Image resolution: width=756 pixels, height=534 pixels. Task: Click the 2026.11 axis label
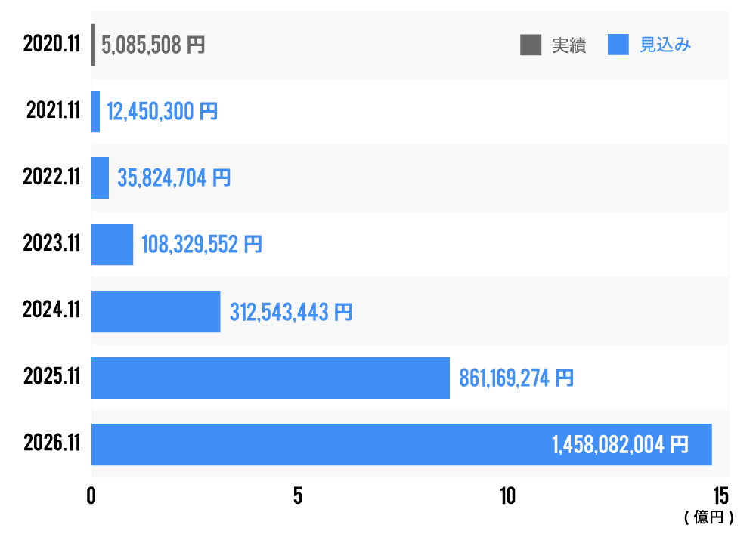(x=51, y=444)
